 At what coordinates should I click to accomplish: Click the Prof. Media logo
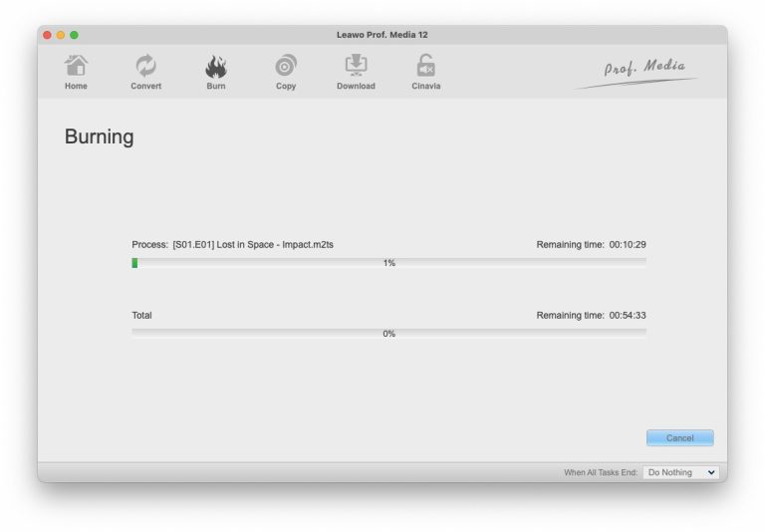[643, 70]
